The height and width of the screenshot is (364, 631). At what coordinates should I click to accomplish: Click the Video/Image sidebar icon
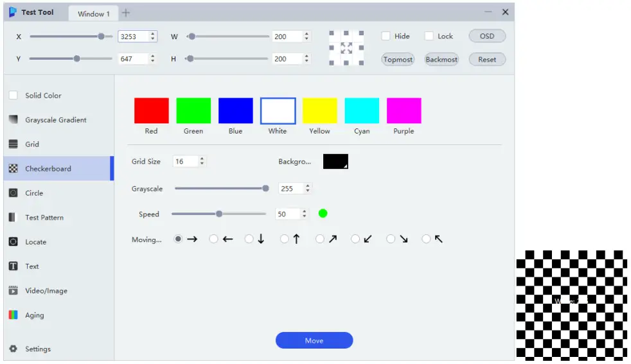click(x=13, y=290)
